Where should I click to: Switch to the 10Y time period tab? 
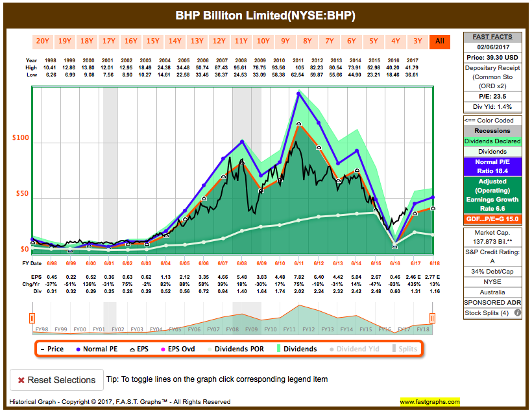pos(263,41)
